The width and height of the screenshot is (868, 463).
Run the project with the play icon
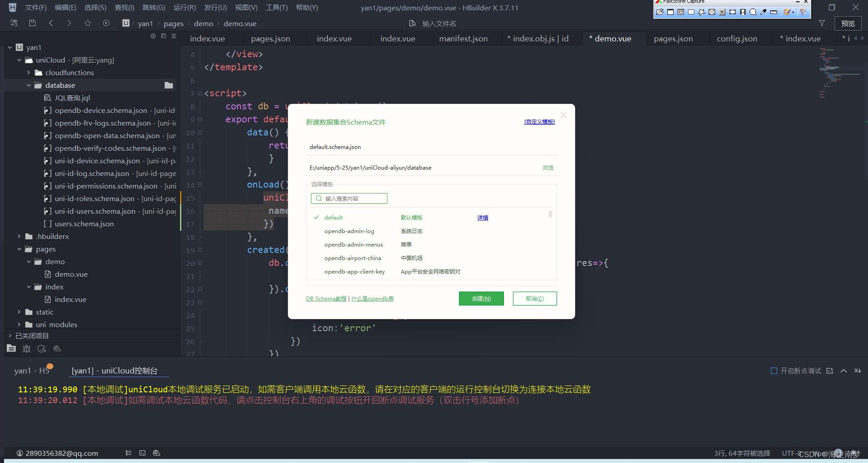pyautogui.click(x=106, y=23)
